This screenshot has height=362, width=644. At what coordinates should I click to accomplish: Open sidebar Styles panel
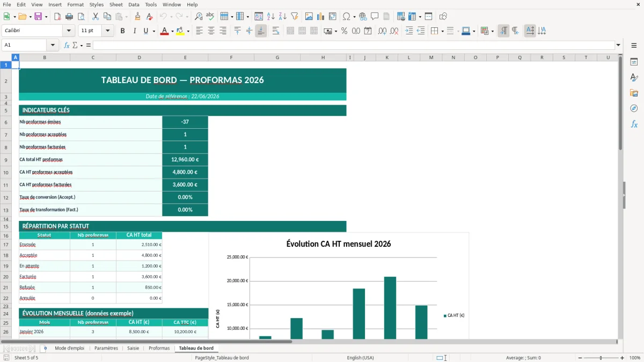(x=634, y=77)
